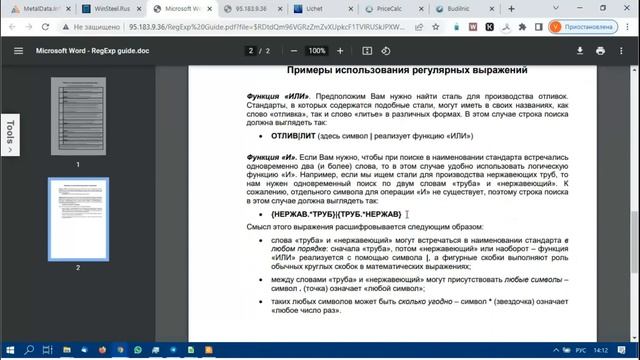Share this page icon in address bar
The width and height of the screenshot is (640, 360).
pos(419,27)
